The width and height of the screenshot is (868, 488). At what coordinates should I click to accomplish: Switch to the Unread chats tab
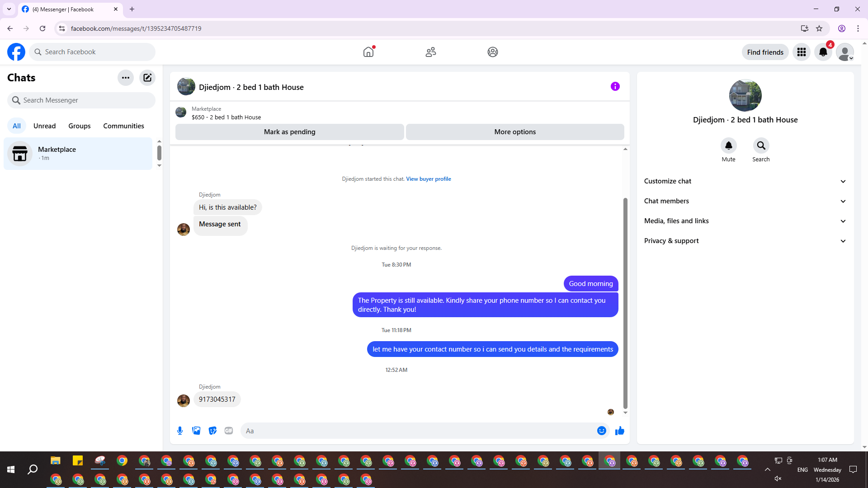pyautogui.click(x=44, y=126)
